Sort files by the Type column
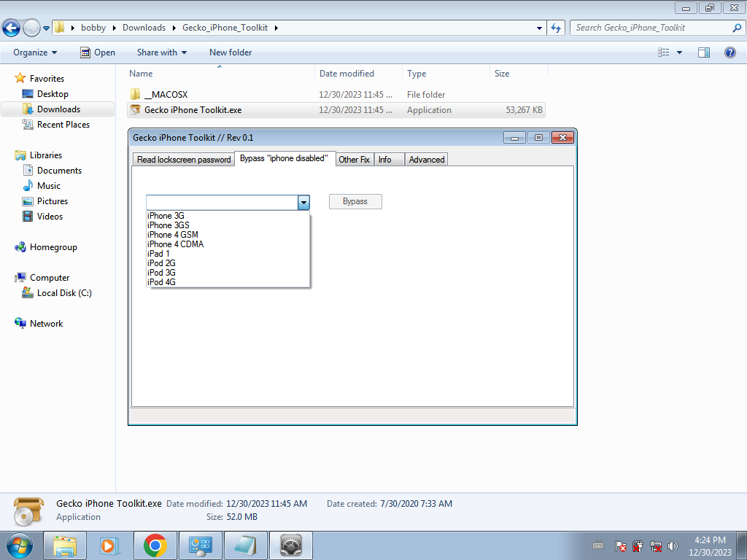The height and width of the screenshot is (560, 747). [x=446, y=74]
